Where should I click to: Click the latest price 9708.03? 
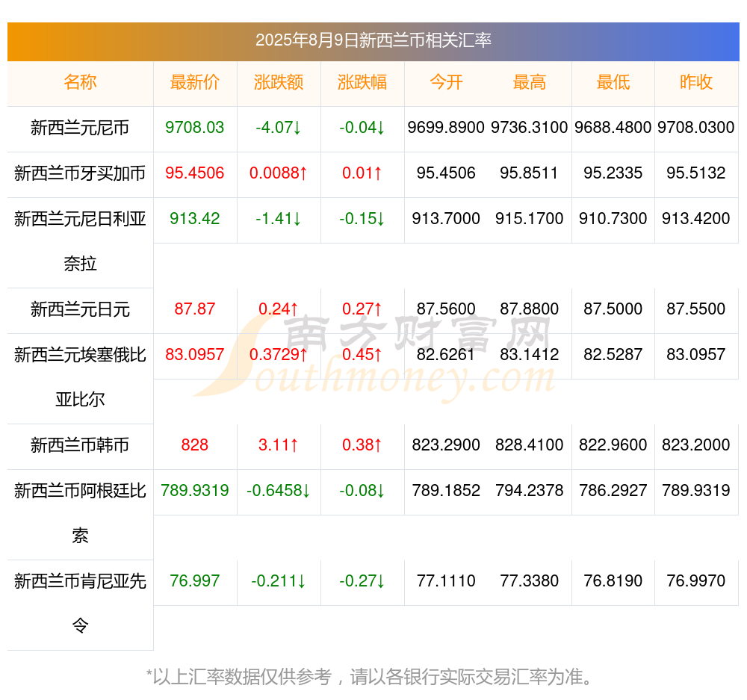[195, 128]
